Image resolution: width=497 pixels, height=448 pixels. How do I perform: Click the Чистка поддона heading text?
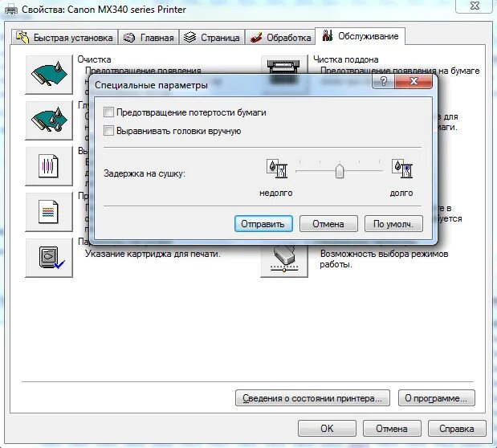(346, 59)
